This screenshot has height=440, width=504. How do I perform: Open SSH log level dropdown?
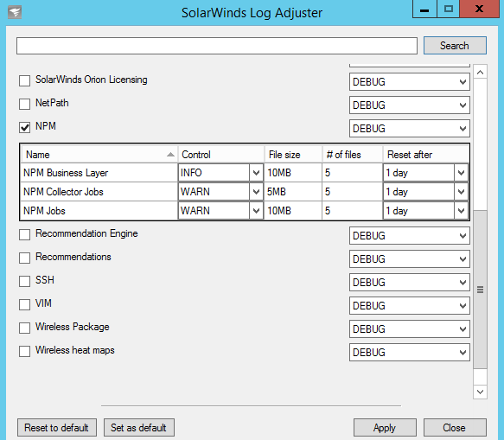[410, 283]
